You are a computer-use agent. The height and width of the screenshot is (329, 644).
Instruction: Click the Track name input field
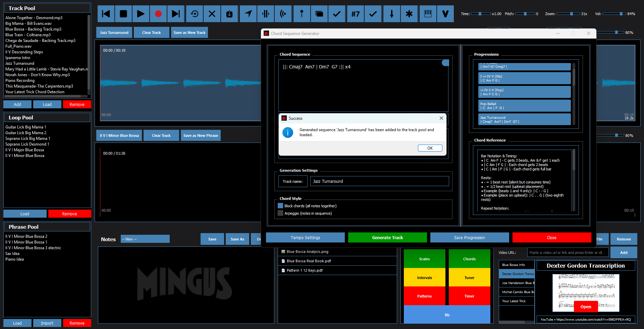(379, 181)
